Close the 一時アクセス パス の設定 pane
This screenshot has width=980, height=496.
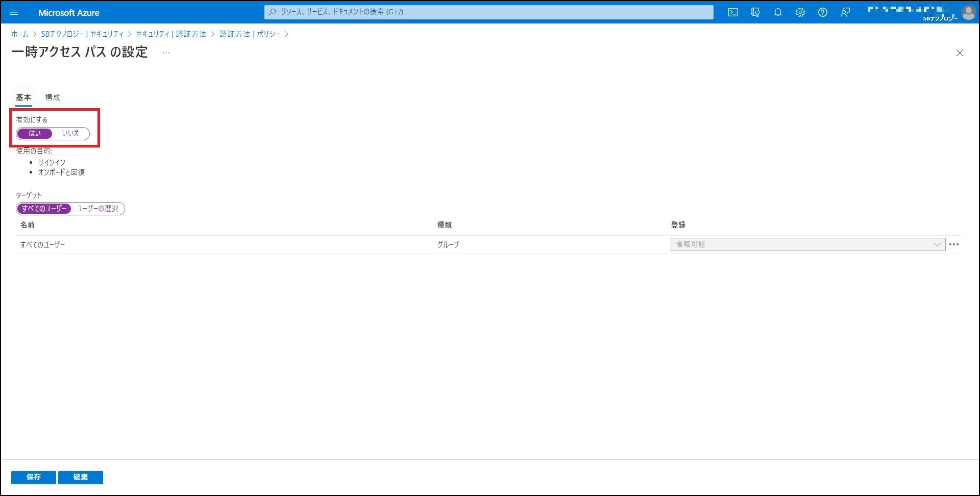point(960,53)
